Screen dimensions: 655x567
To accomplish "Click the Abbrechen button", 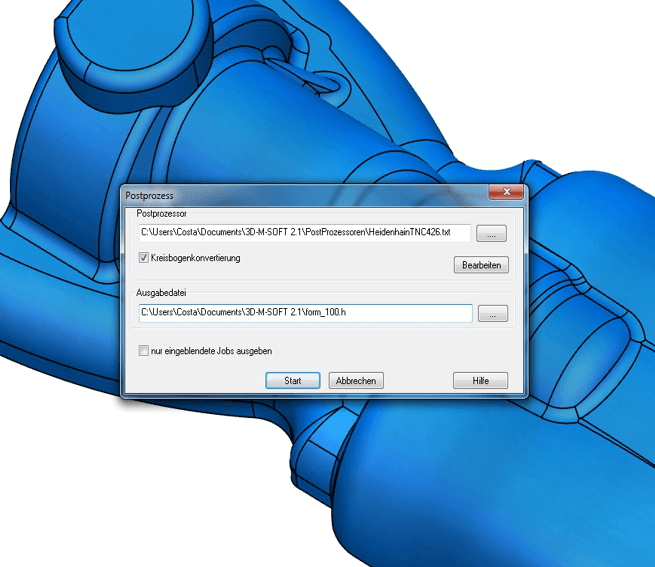I will click(356, 381).
